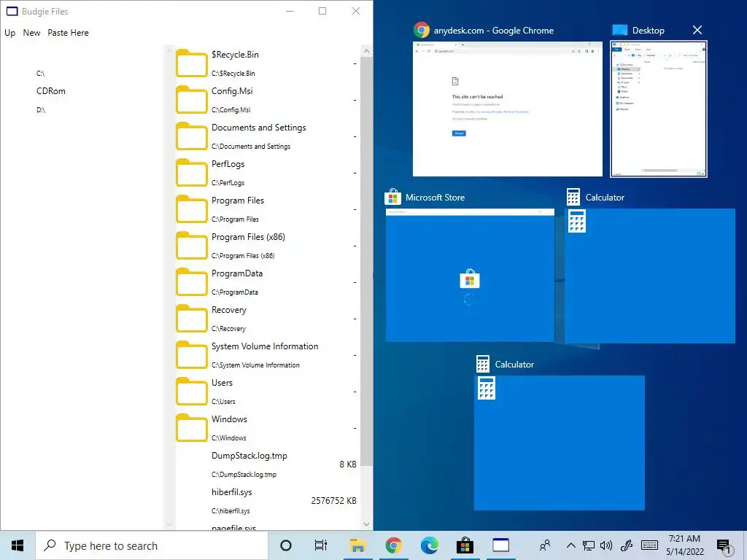This screenshot has height=560, width=747.
Task: Select the hiberfil.sys file name
Action: (x=231, y=492)
